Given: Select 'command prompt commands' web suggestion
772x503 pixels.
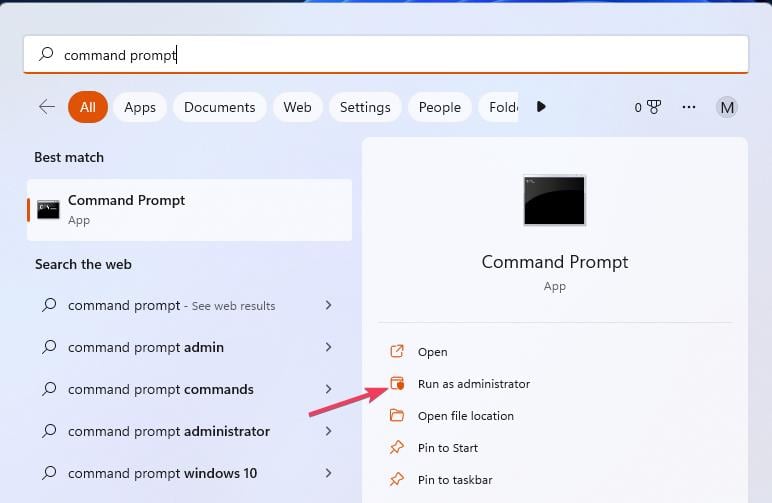Looking at the screenshot, I should [161, 389].
